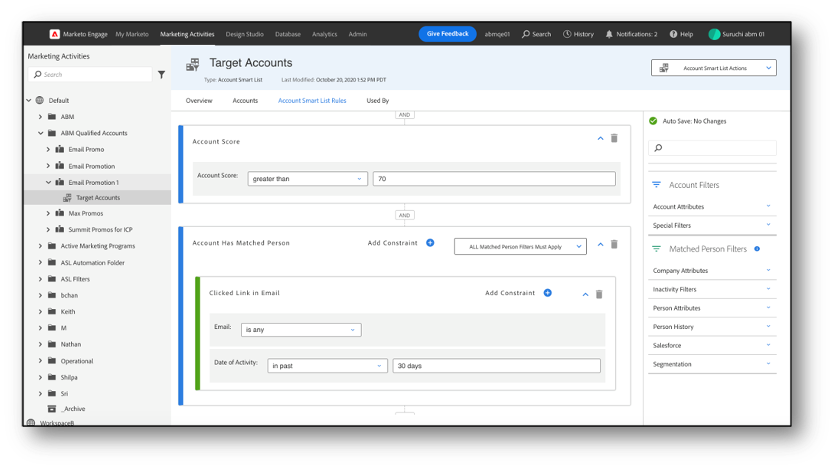Select the Max Promos program

[86, 213]
